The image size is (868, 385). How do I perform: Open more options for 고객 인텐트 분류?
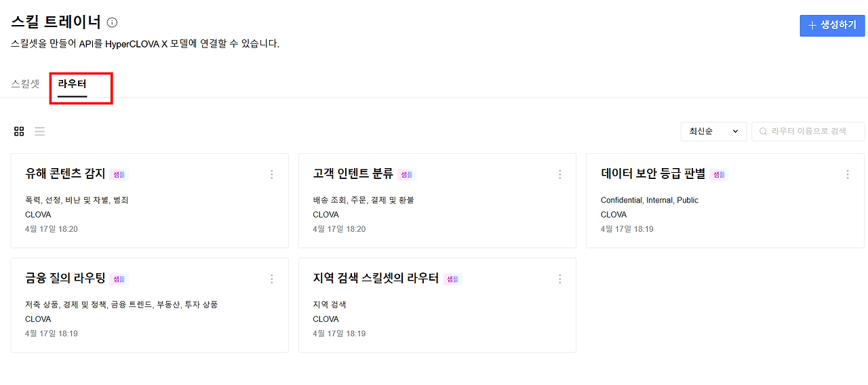560,174
